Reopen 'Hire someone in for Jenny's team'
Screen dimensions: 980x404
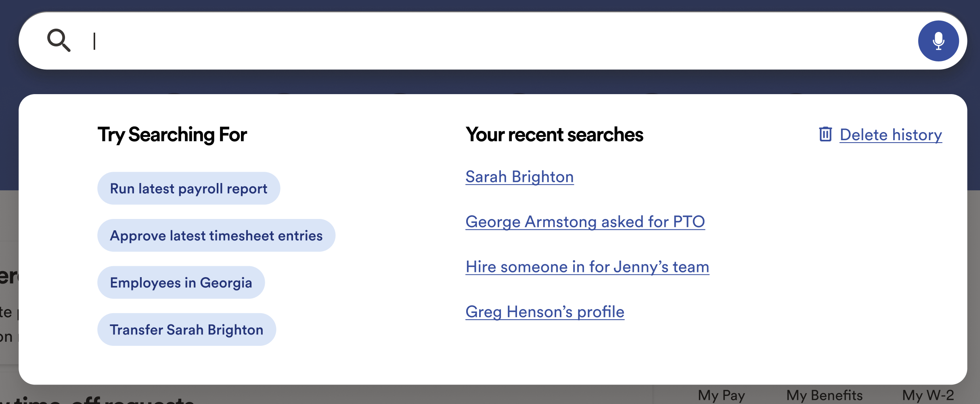point(587,267)
